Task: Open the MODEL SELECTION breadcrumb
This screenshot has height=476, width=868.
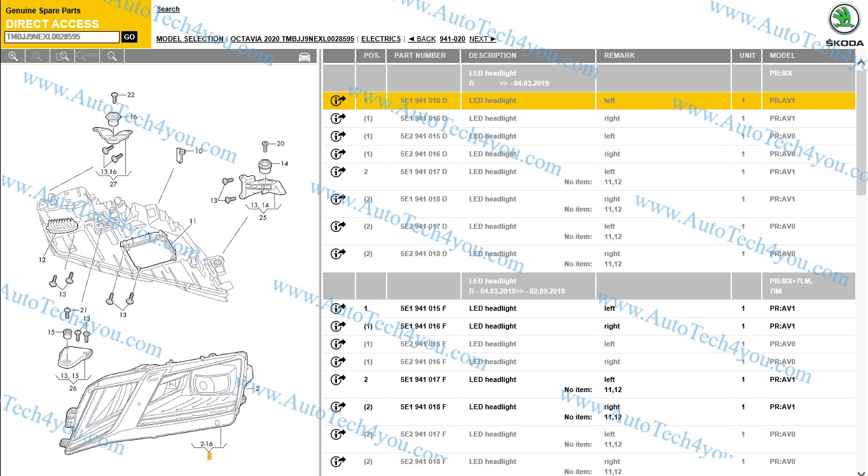Action: (x=189, y=39)
